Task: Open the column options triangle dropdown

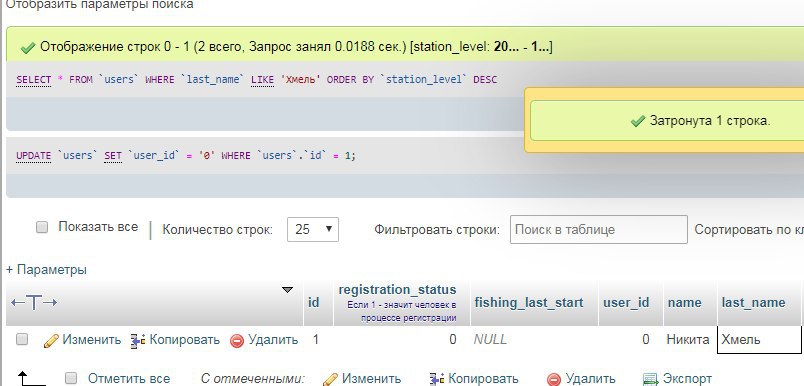Action: point(288,290)
